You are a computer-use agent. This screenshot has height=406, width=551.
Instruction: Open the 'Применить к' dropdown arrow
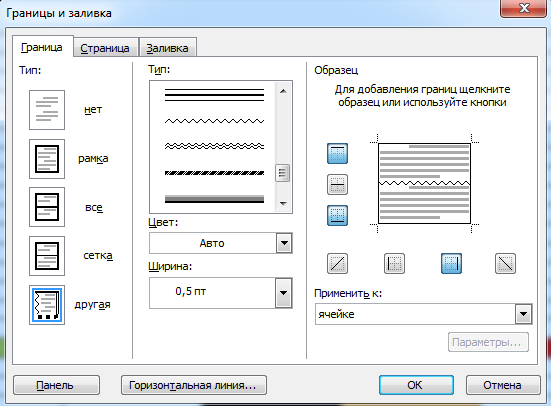[x=523, y=314]
